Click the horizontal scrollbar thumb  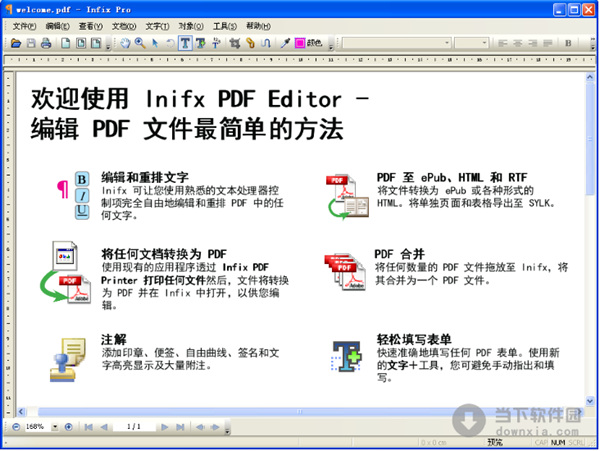coord(298,412)
